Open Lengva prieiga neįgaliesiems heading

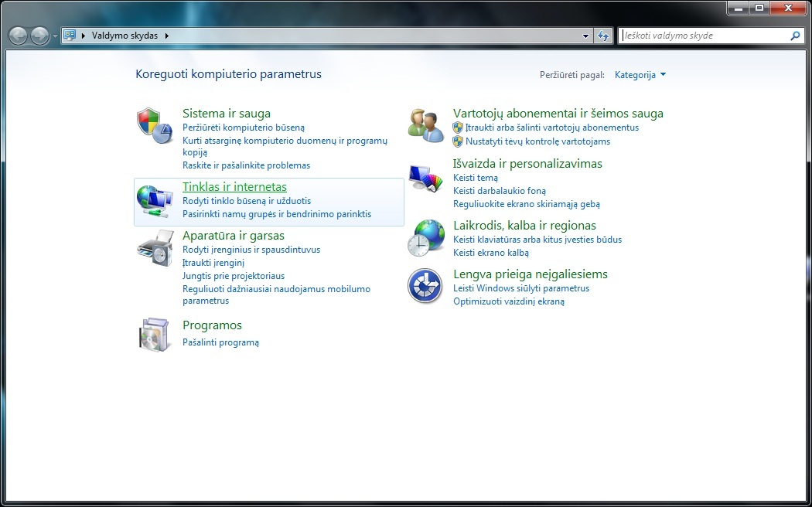pyautogui.click(x=531, y=274)
